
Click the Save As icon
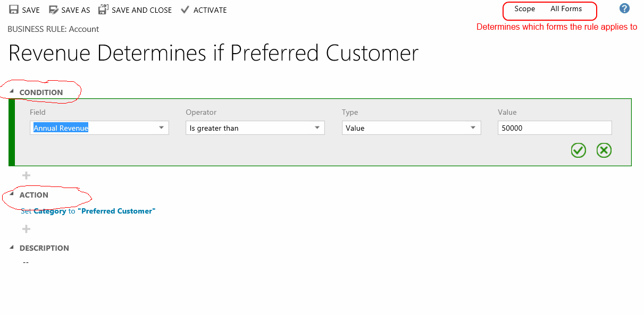pos(54,9)
